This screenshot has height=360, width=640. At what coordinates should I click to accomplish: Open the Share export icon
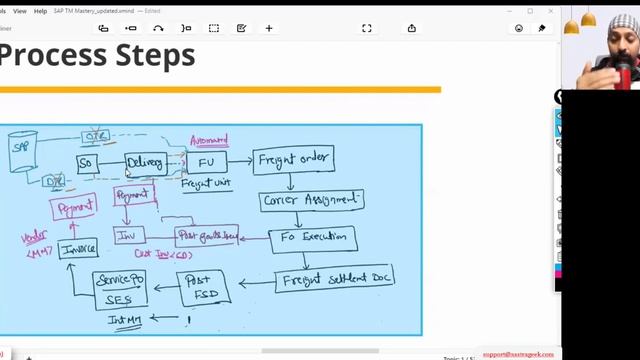click(411, 28)
